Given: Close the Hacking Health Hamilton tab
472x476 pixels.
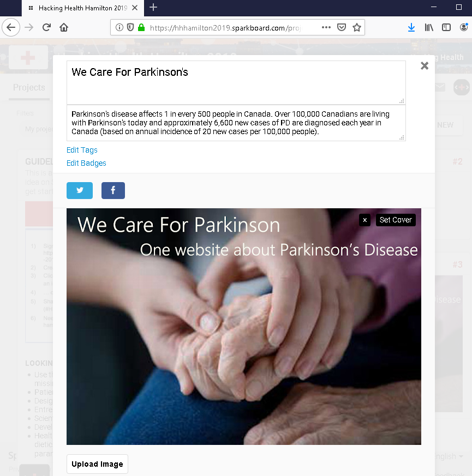Looking at the screenshot, I should [x=135, y=8].
